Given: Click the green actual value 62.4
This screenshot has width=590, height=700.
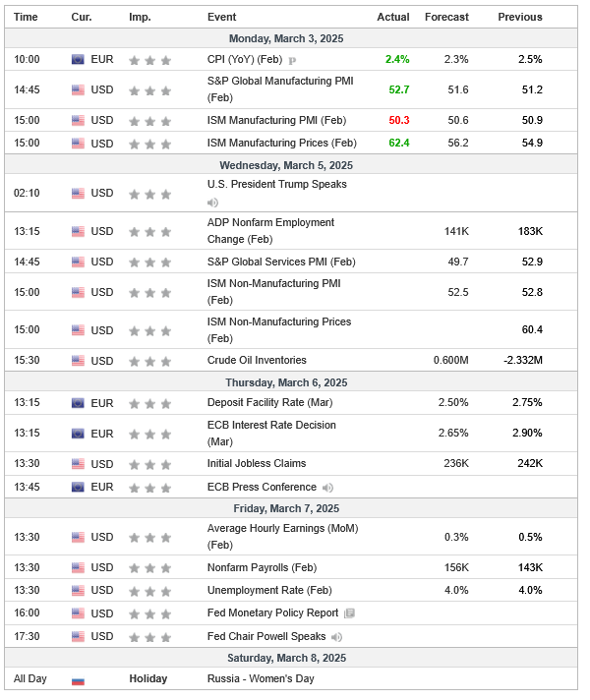Looking at the screenshot, I should pyautogui.click(x=399, y=143).
